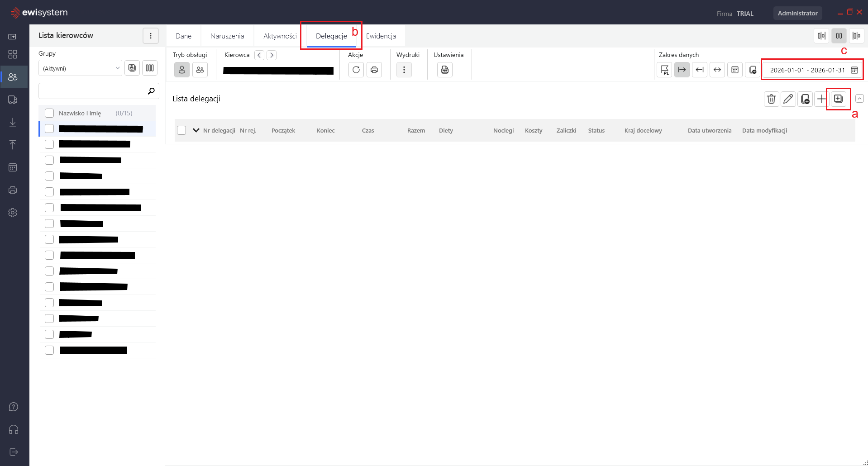The width and height of the screenshot is (868, 466).
Task: Open PDF settings icon under Ustawienia
Action: 445,70
